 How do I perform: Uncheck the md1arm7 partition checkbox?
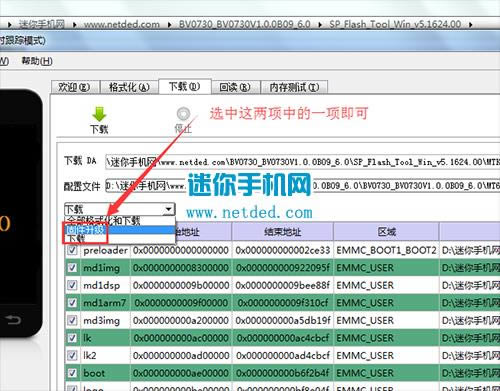(72, 303)
